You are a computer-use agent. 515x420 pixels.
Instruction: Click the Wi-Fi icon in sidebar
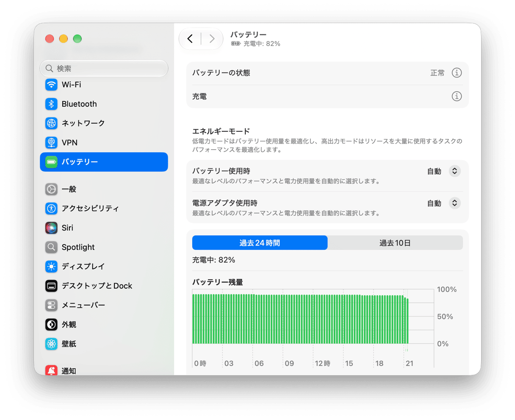[x=51, y=84]
